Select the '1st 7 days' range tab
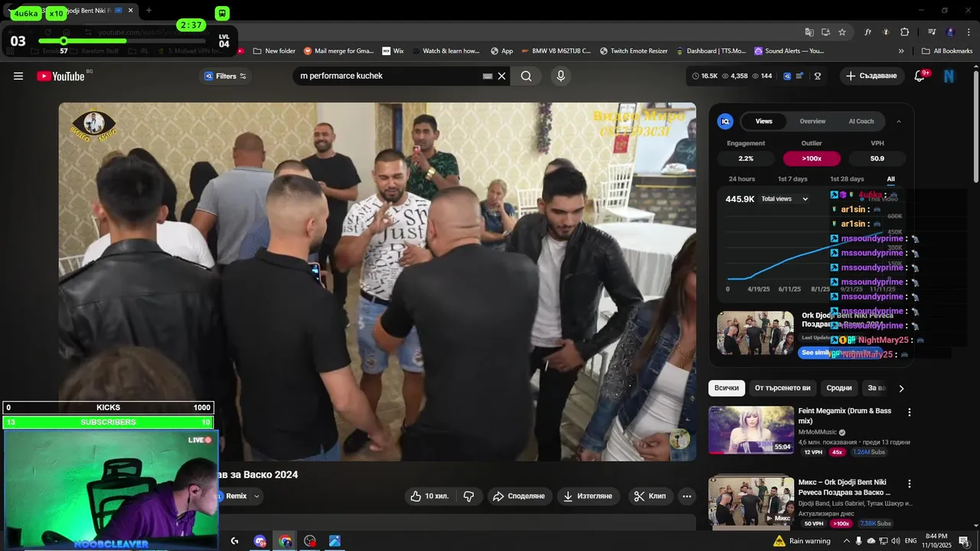 (792, 179)
